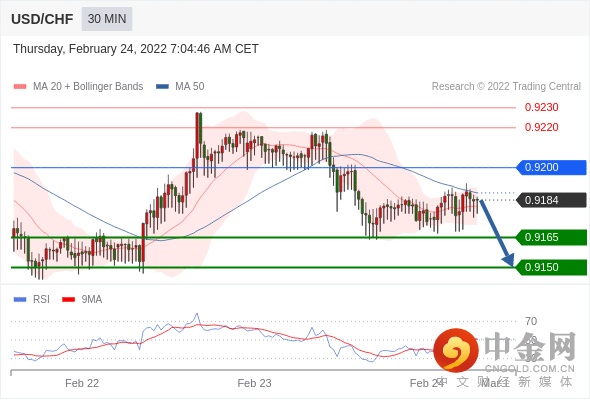Click the Feb 22 date axis label
The image size is (590, 400).
pos(82,383)
